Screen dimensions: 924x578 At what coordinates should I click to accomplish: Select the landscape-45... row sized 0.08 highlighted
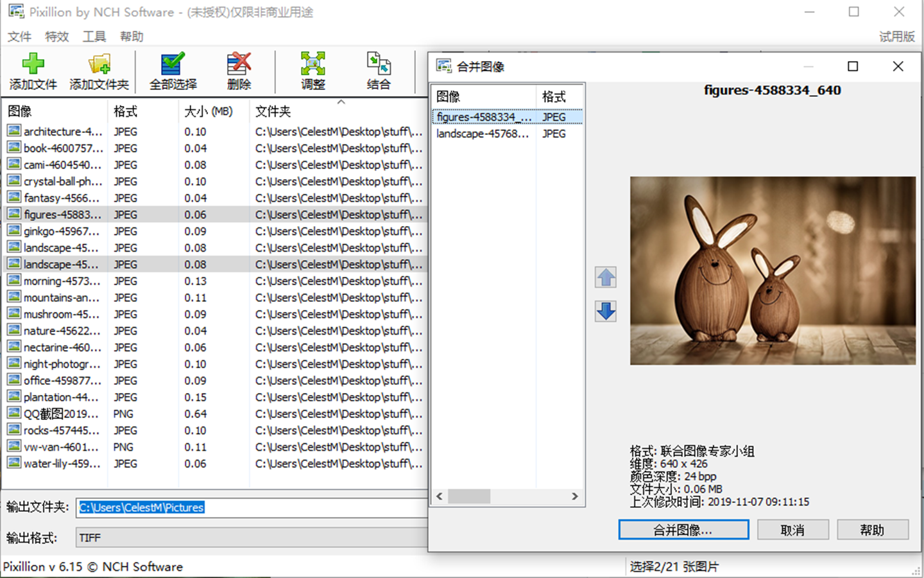tap(214, 264)
